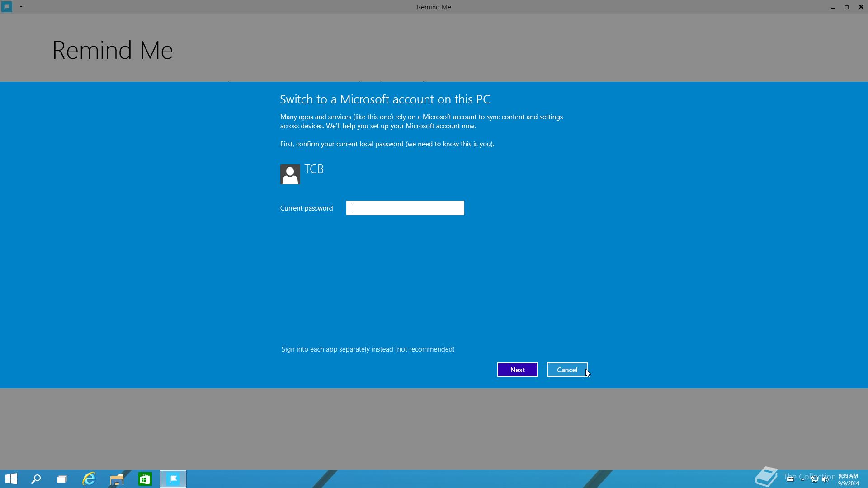
Task: Choose Sign into each app separately instead
Action: pos(368,349)
